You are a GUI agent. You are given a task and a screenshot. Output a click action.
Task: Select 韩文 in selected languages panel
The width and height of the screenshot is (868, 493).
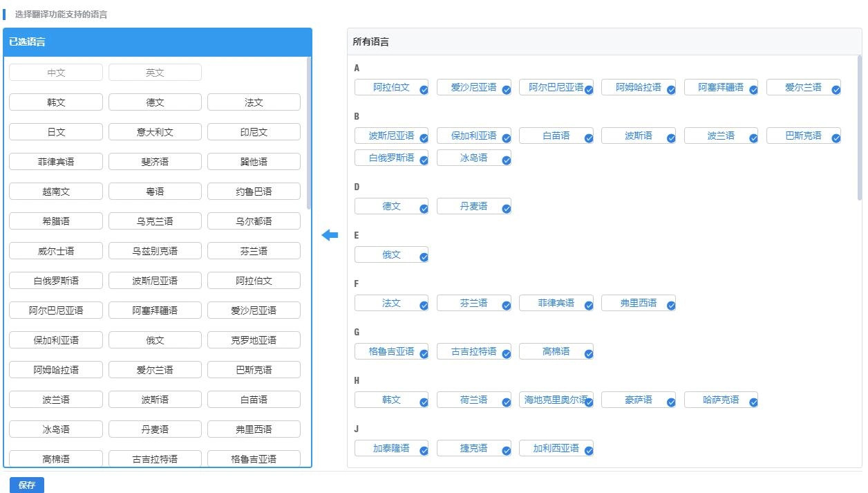click(x=55, y=102)
